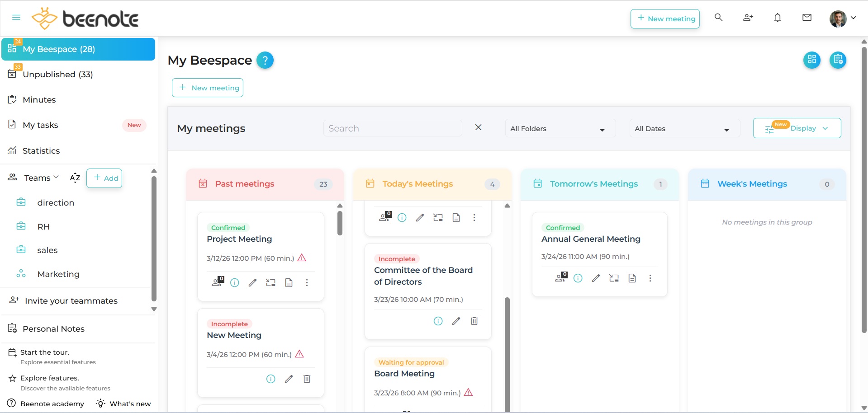
Task: Click the notifications bell icon
Action: tap(777, 18)
